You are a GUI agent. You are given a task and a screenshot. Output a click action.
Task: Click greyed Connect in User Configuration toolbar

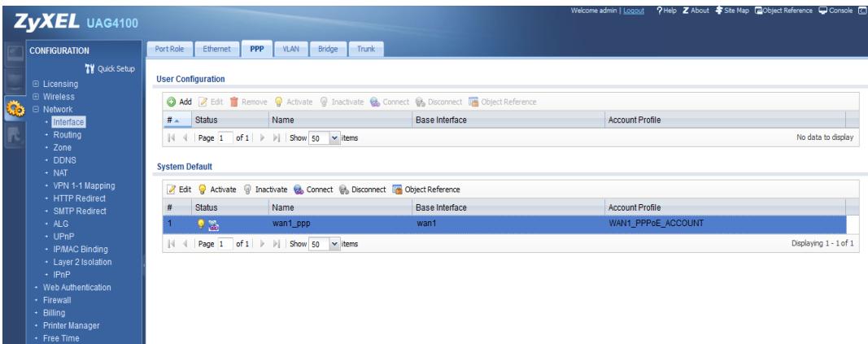point(390,102)
